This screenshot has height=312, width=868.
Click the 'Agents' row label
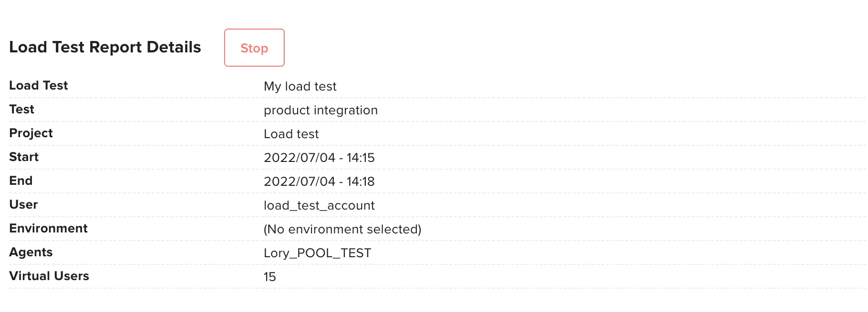pos(31,252)
